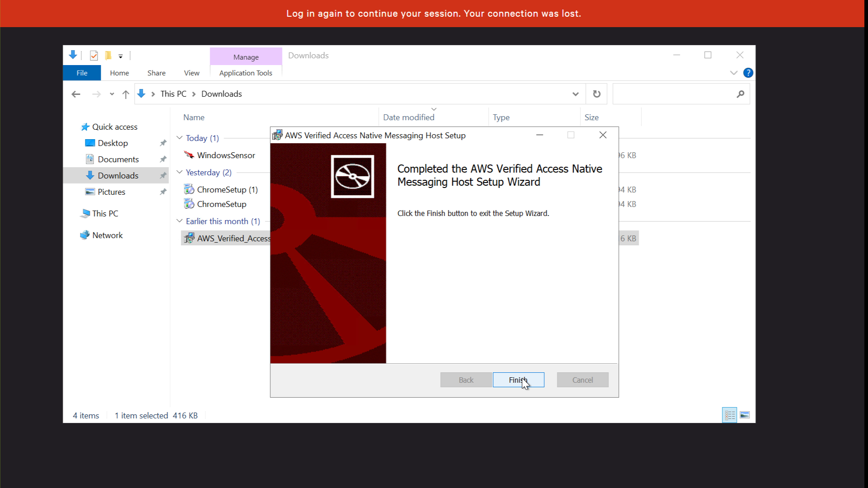Viewport: 868px width, 488px height.
Task: Expand the address bar history dropdown
Action: 576,94
